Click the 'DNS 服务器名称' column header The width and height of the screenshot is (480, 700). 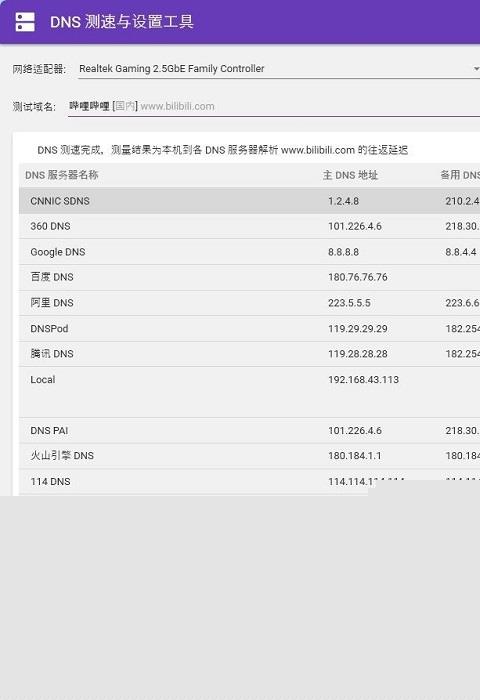pos(62,175)
